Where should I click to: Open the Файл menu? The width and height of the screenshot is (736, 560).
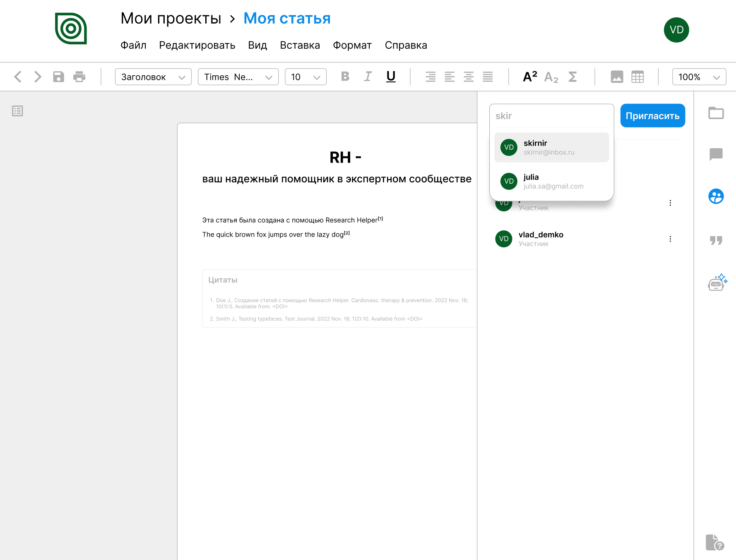coord(133,45)
